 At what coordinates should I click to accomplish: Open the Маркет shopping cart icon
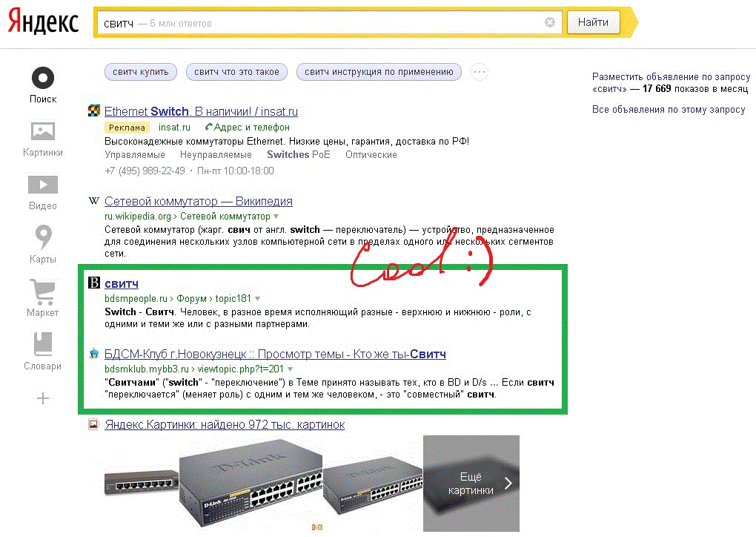click(43, 291)
